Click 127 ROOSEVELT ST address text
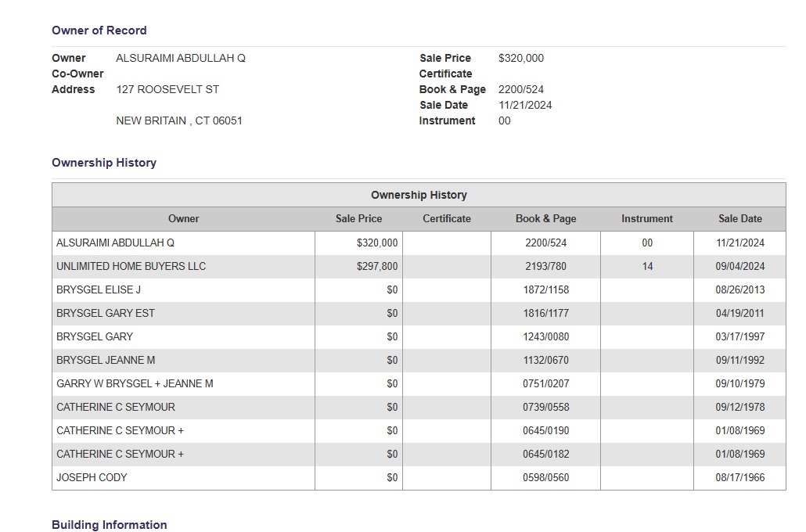 pyautogui.click(x=167, y=90)
